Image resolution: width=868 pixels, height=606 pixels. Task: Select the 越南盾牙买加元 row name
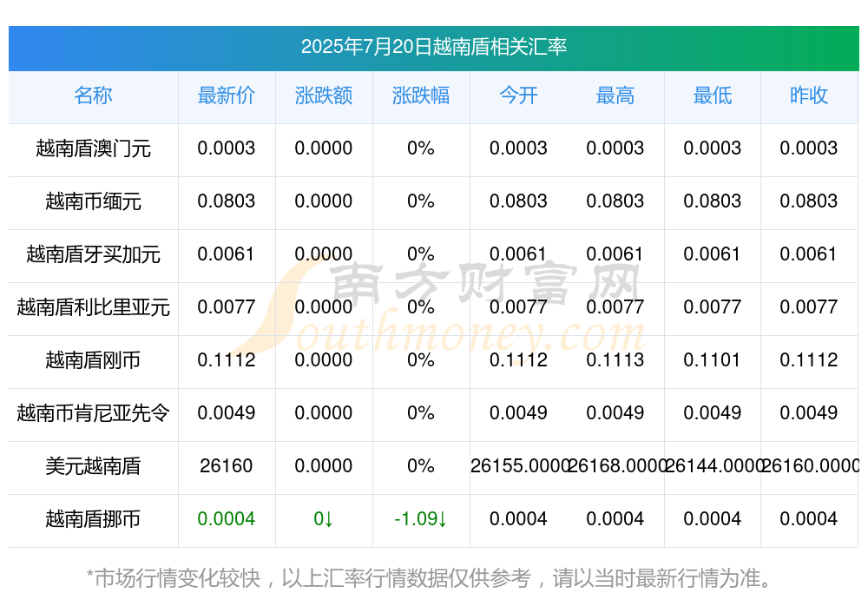click(93, 254)
